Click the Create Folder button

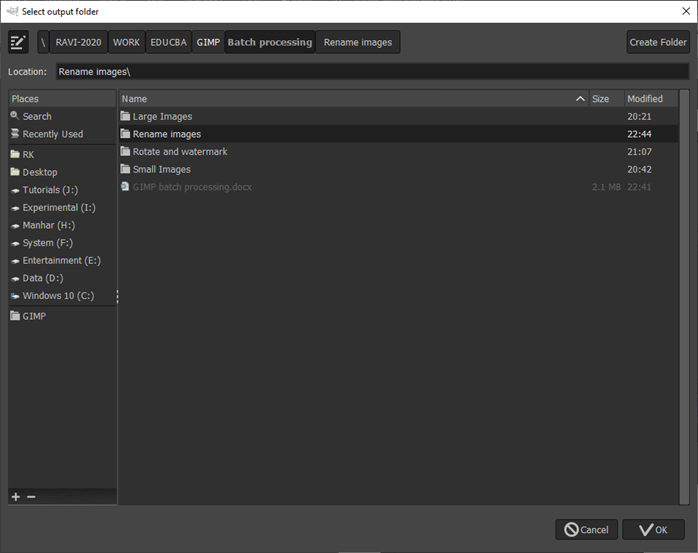coord(658,42)
